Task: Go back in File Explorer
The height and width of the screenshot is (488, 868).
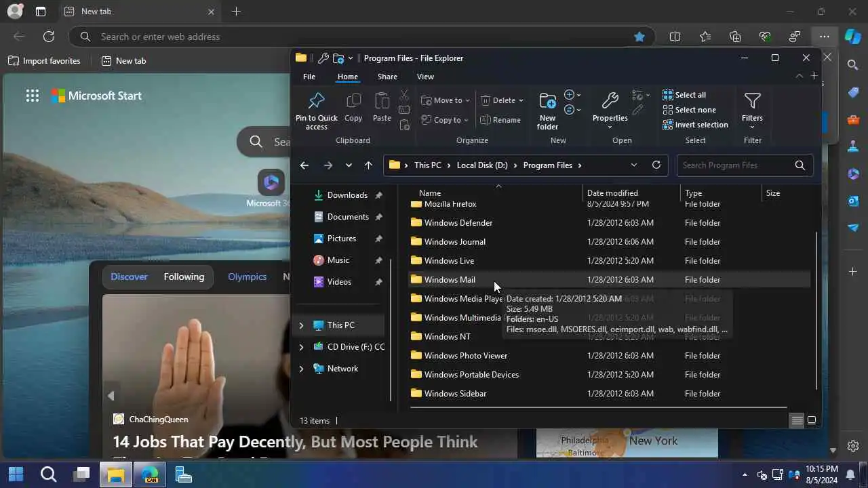Action: tap(304, 165)
